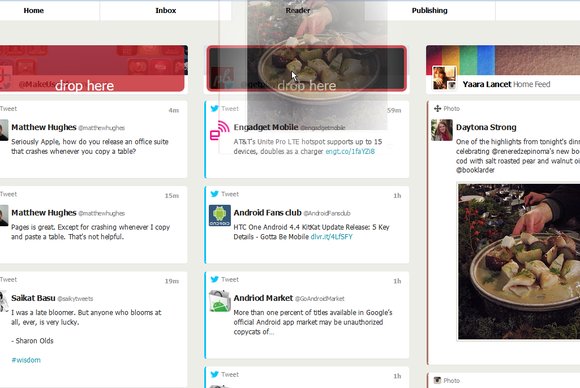Viewport: 580px width, 388px height.
Task: Click the 59m timestamp on Engadget tweet
Action: coord(394,110)
